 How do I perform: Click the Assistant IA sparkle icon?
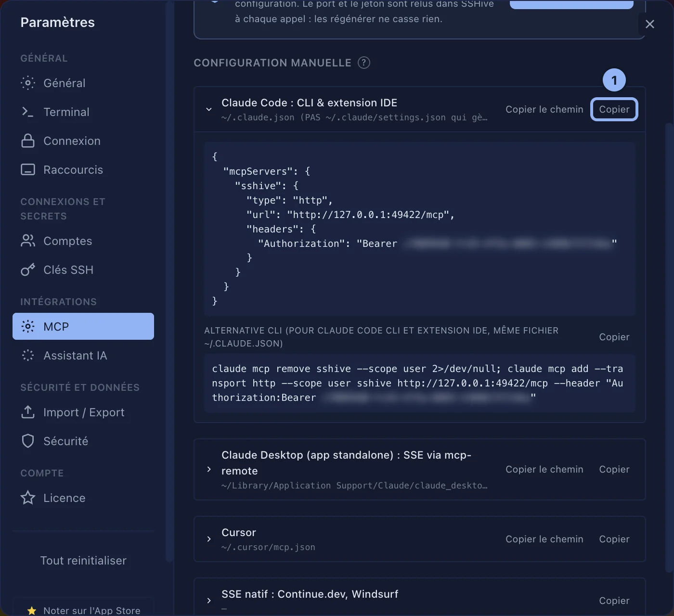tap(28, 356)
